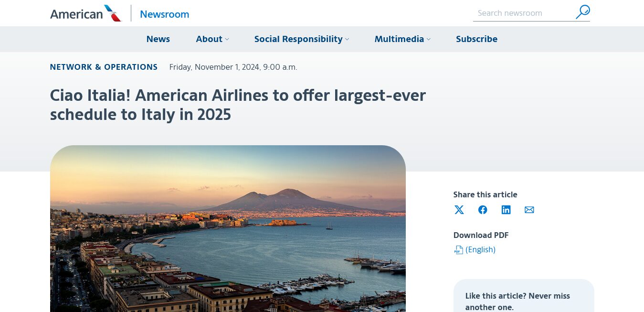Share article on LinkedIn
Screen dimensions: 644x312
click(x=506, y=210)
